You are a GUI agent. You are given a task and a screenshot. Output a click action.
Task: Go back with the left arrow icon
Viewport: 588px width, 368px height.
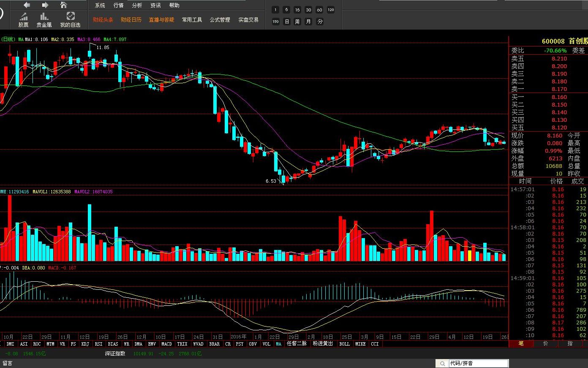[27, 5]
